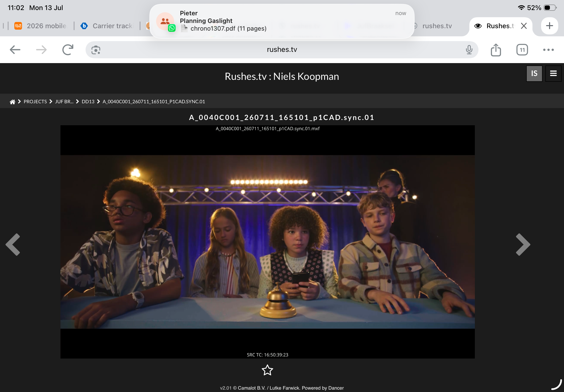
Task: Open a new tab with plus button
Action: [x=549, y=26]
